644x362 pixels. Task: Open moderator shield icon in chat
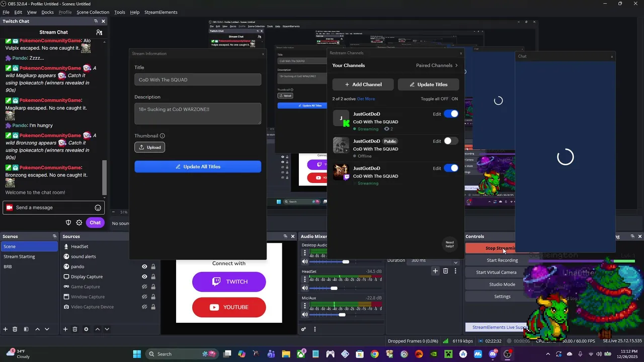68,223
